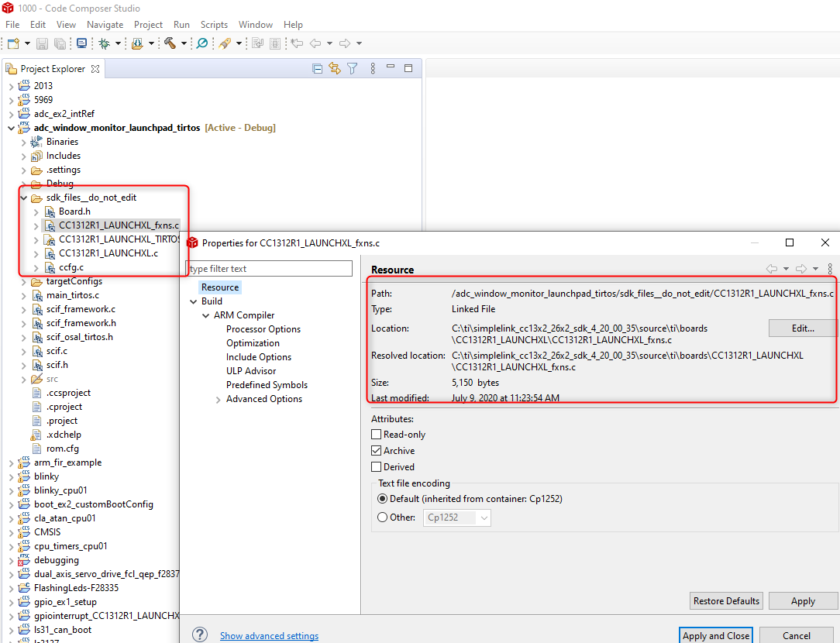
Task: Click the Apply and Close button
Action: [x=715, y=635]
